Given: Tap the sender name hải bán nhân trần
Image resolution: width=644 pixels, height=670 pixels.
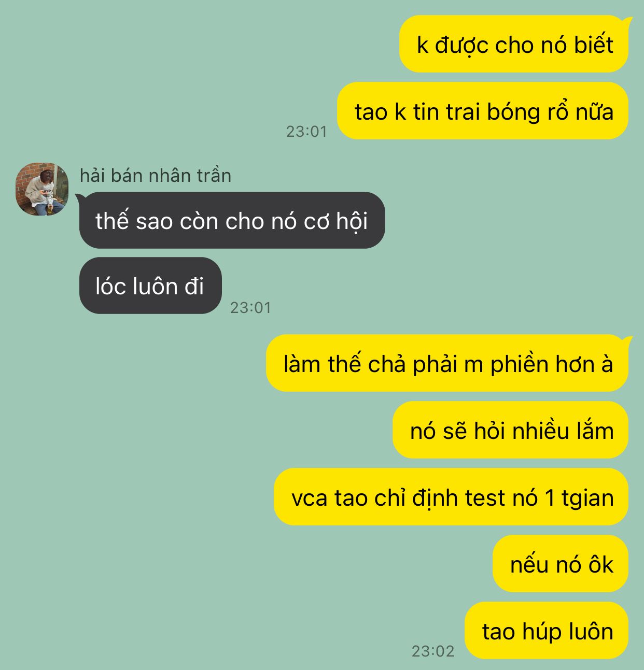Looking at the screenshot, I should coord(156,176).
